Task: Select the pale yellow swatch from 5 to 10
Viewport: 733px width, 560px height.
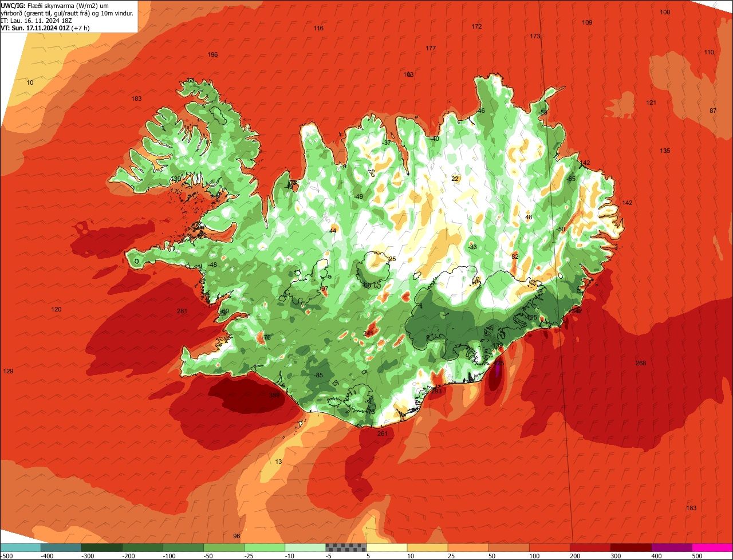Action: coord(386,547)
